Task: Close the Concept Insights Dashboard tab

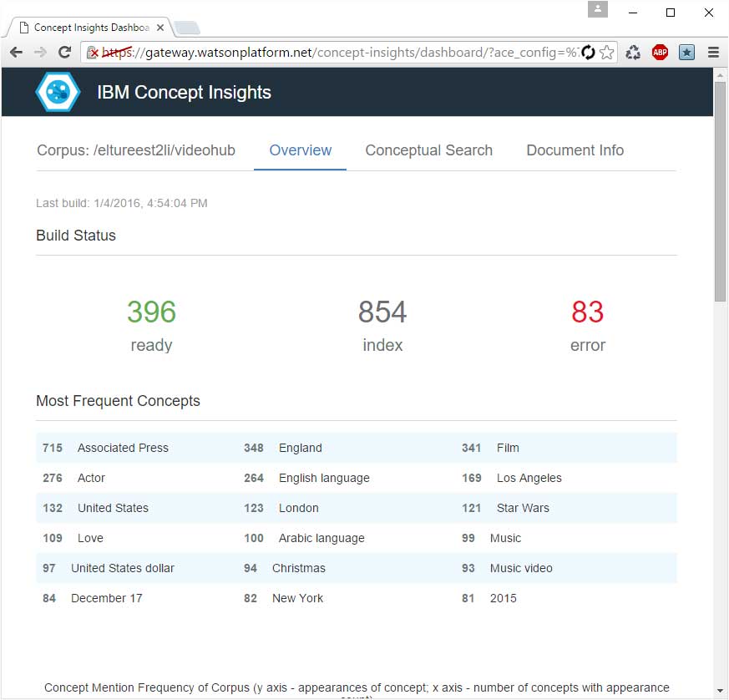Action: click(160, 28)
